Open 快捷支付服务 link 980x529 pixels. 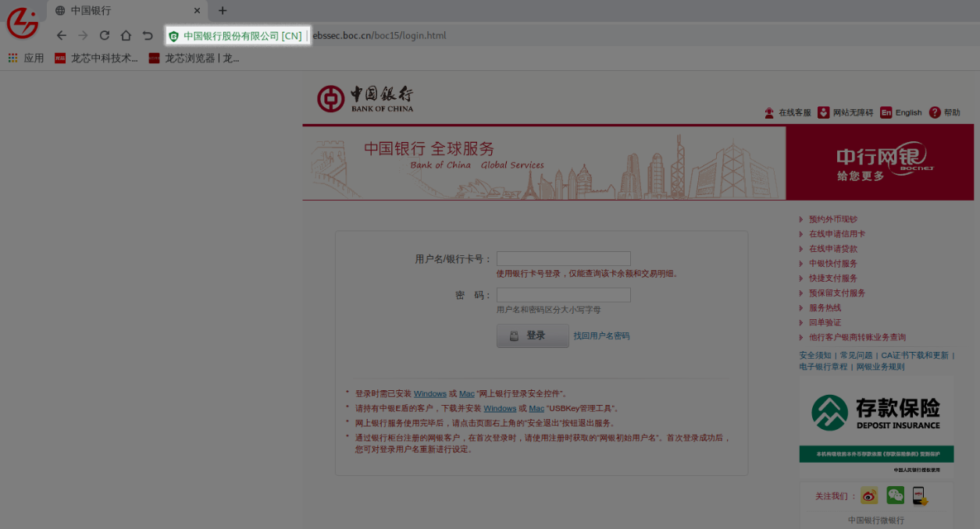(x=832, y=279)
